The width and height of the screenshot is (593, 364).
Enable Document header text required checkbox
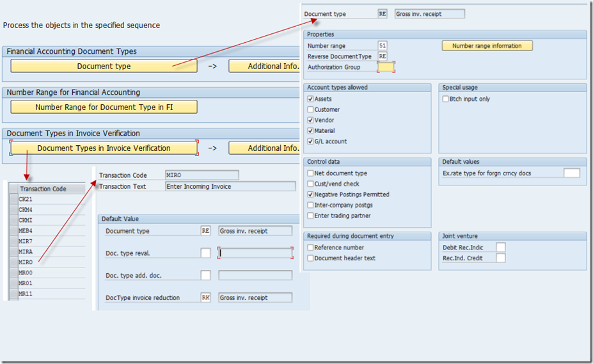click(x=310, y=258)
